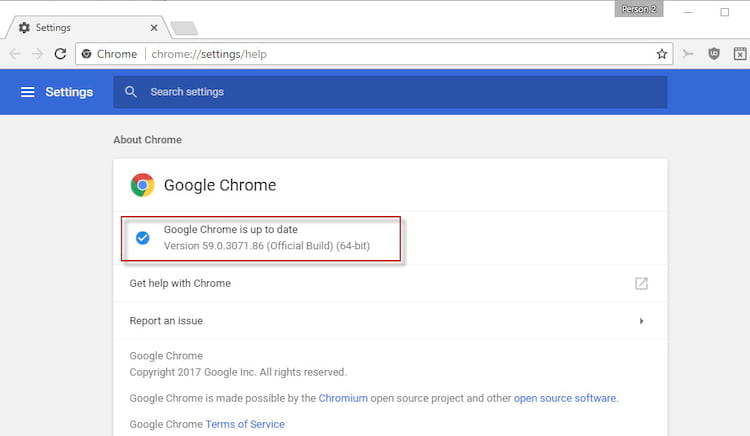Open the Terms of Service link
Image resolution: width=750 pixels, height=436 pixels.
click(245, 424)
